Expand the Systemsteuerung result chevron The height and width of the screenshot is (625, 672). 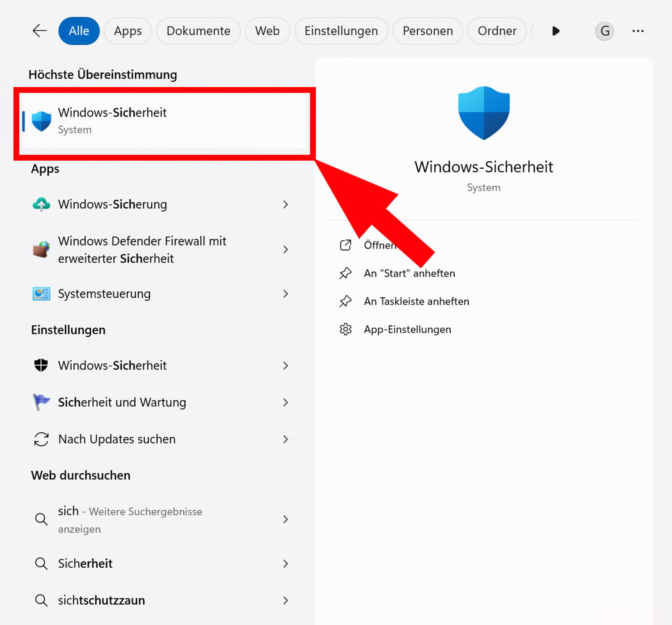pos(286,294)
